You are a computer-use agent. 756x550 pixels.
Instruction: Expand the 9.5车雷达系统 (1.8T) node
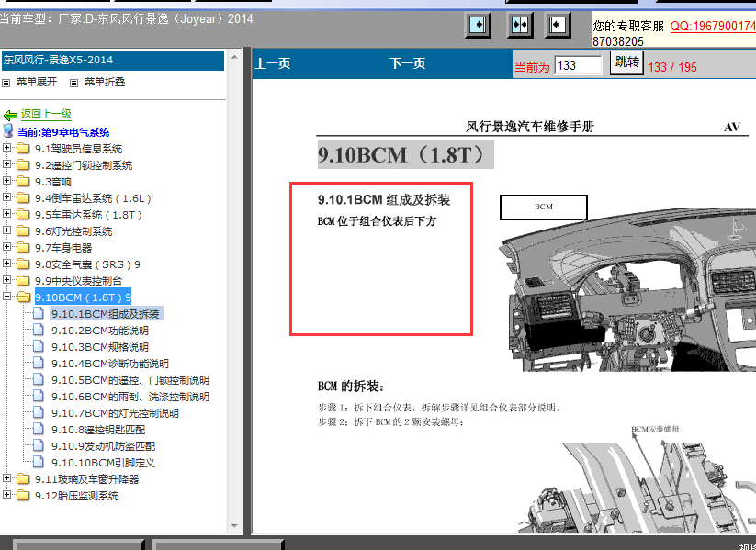[6, 214]
